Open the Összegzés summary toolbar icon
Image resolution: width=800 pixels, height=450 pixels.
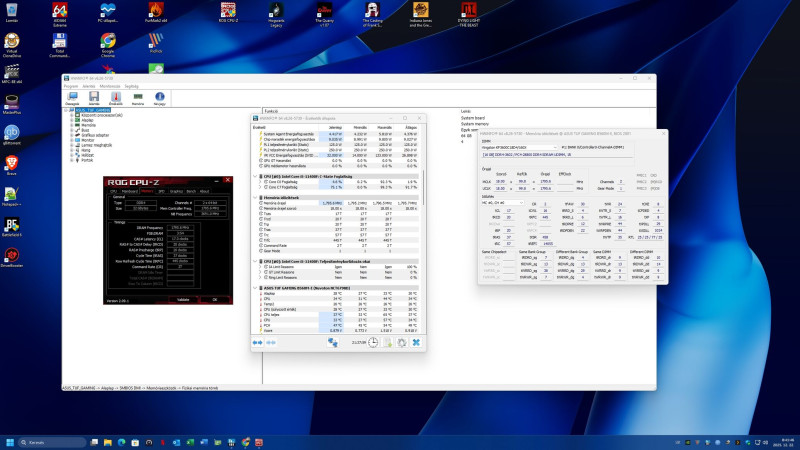[72, 98]
